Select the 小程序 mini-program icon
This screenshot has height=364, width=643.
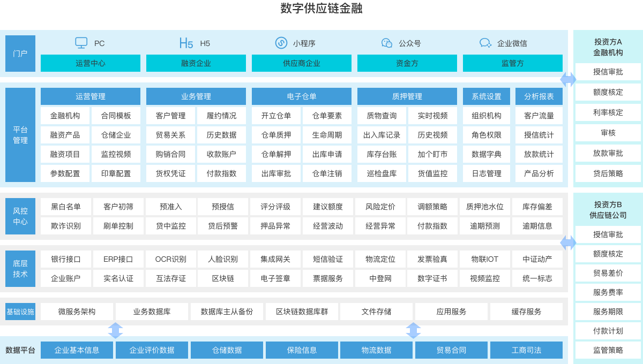[281, 43]
